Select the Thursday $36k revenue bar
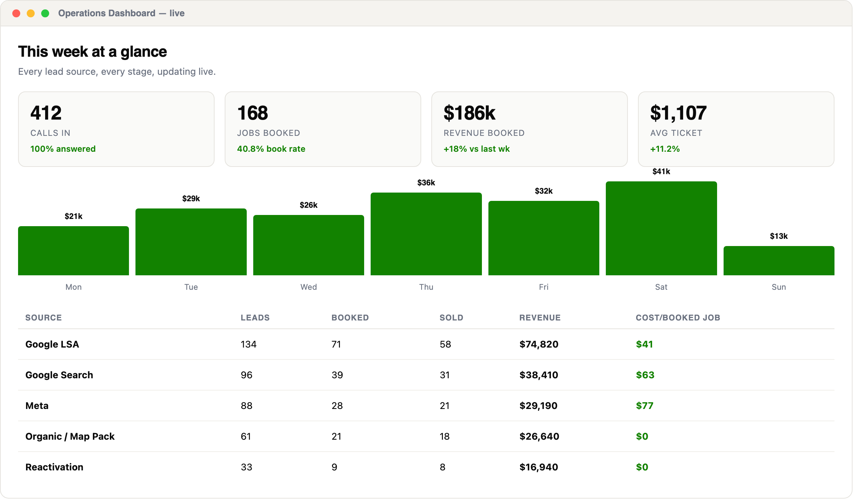The width and height of the screenshot is (867, 504). pyautogui.click(x=426, y=234)
